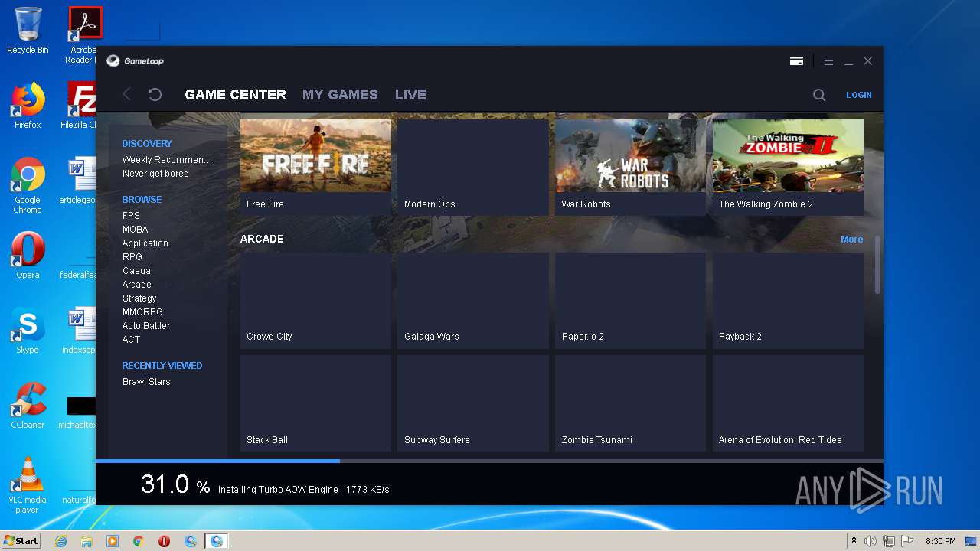980x551 pixels.
Task: Open Arena of Evolution: Red Tides card
Action: point(788,403)
